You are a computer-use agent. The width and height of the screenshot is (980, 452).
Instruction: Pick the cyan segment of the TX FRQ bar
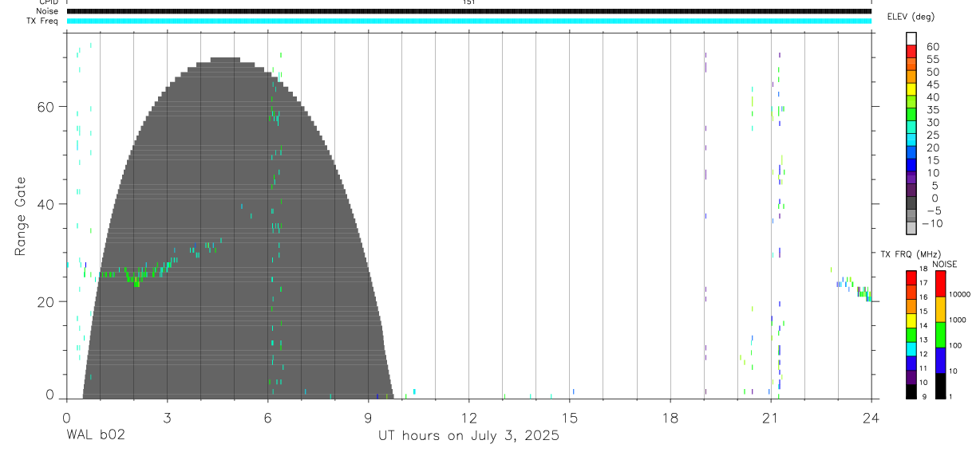(x=911, y=349)
